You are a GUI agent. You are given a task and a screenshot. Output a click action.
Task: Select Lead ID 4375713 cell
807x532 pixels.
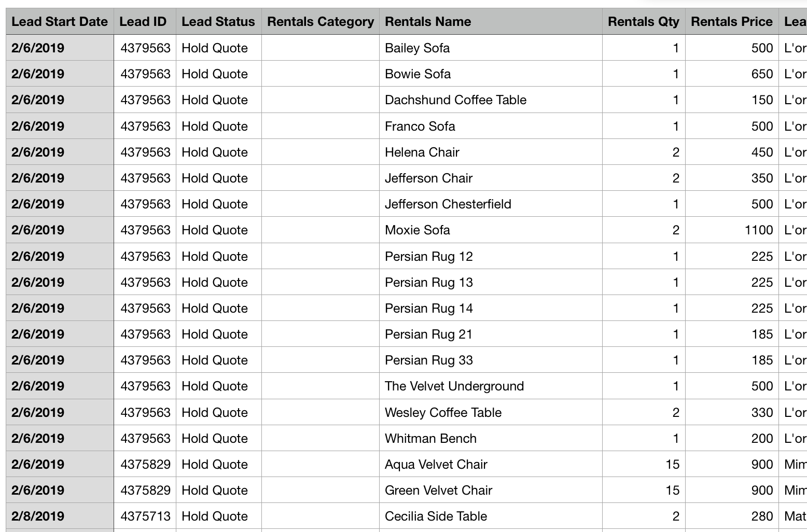(145, 516)
